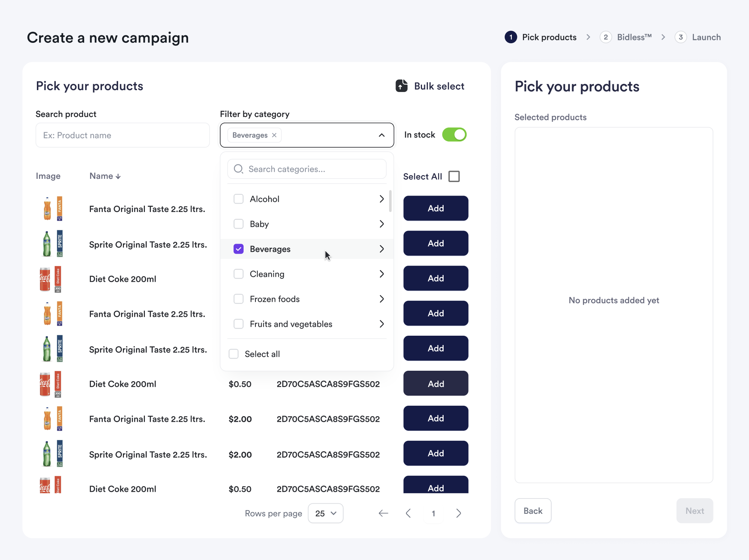Screen dimensions: 749x560
Task: Check the Frozen foods category checkbox
Action: click(x=238, y=299)
